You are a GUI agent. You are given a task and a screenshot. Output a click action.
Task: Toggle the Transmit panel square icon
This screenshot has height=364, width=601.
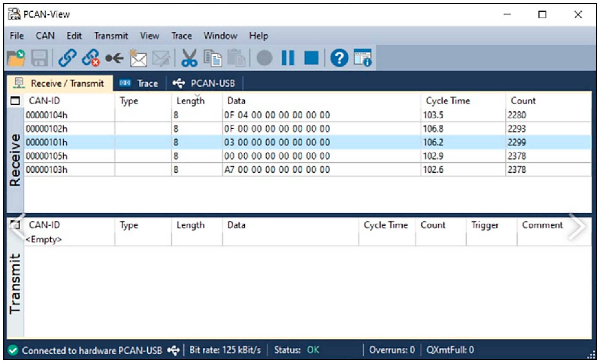pos(15,225)
